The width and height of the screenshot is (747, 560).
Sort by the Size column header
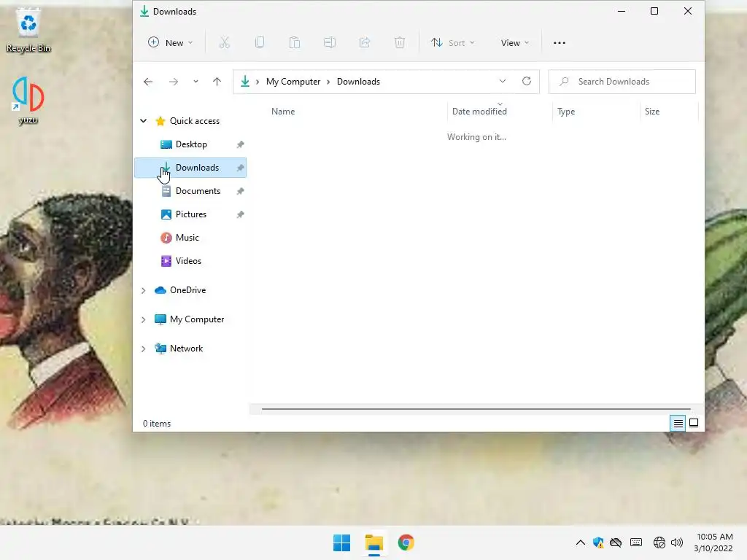(x=651, y=112)
